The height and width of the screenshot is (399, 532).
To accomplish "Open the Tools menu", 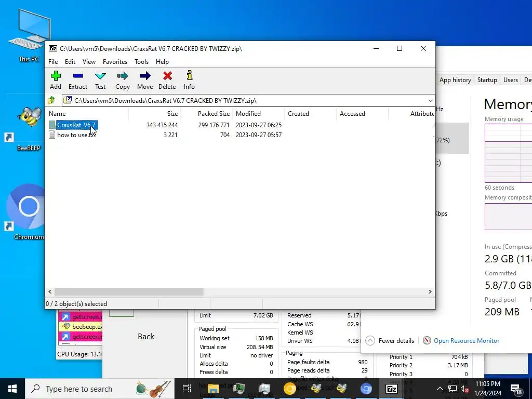I will coord(141,62).
